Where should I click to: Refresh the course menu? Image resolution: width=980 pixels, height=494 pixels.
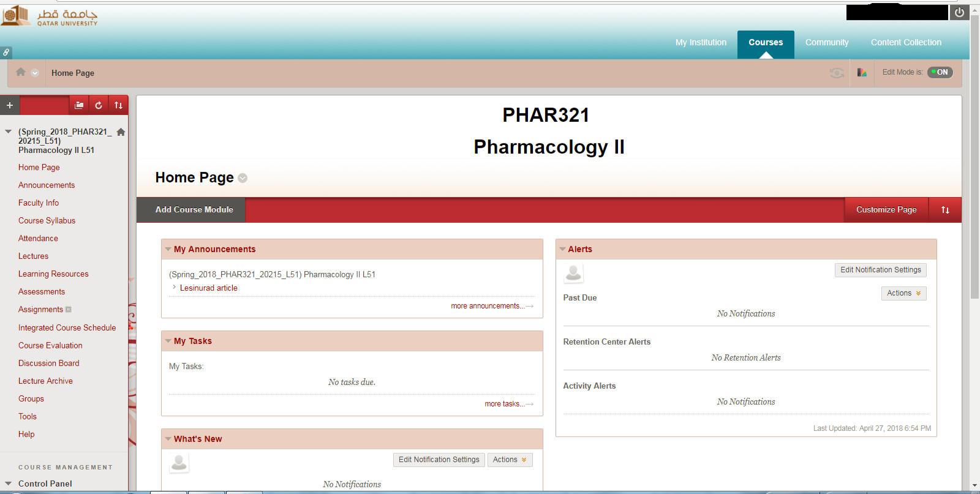click(x=99, y=105)
